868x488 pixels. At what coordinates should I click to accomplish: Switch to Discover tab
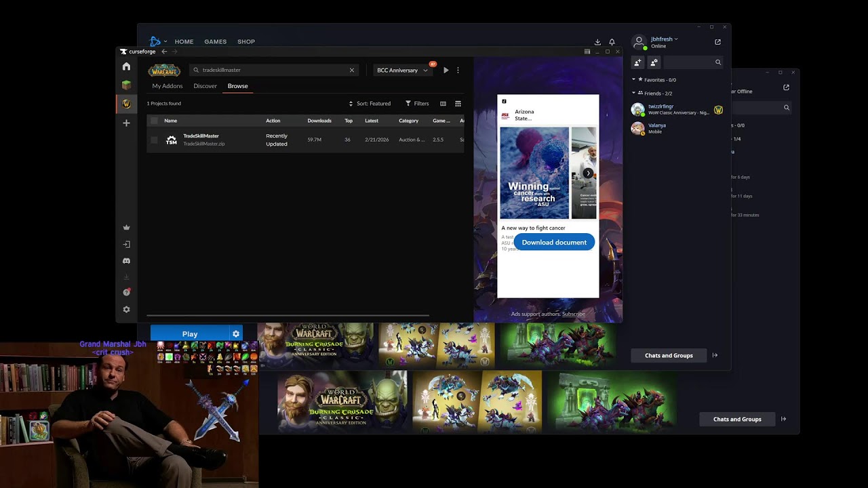pos(205,86)
